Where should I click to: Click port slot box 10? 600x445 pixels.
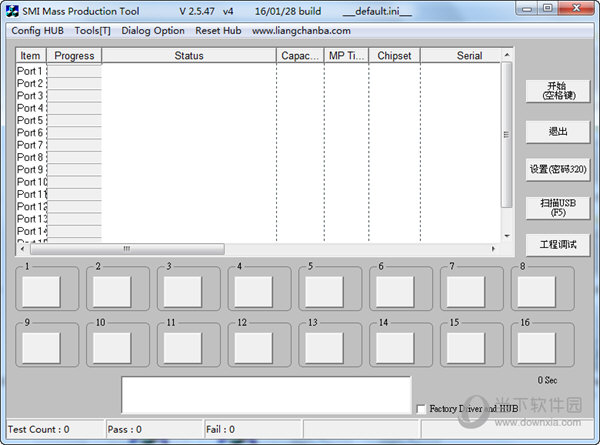[112, 347]
